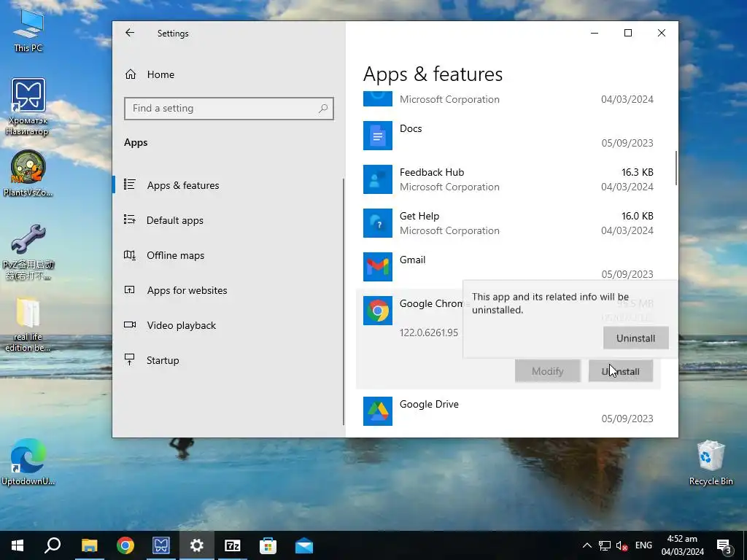Screen dimensions: 747x560
Task: Select the This PC desktop icon
Action: pos(28,31)
